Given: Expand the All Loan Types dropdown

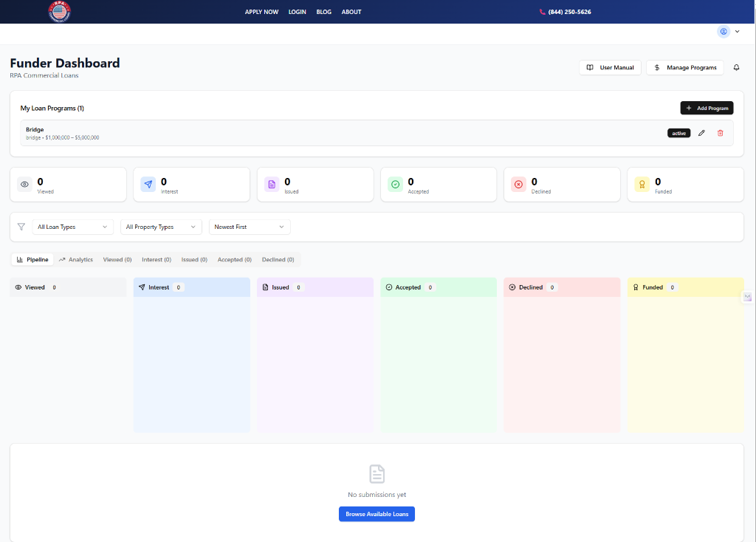Looking at the screenshot, I should 73,227.
